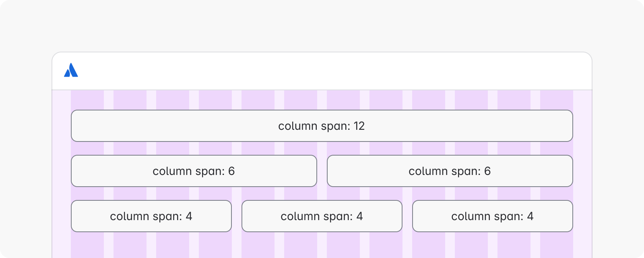Click the last purple grid column at top
Screen dimensions: 644x258
click(556, 100)
